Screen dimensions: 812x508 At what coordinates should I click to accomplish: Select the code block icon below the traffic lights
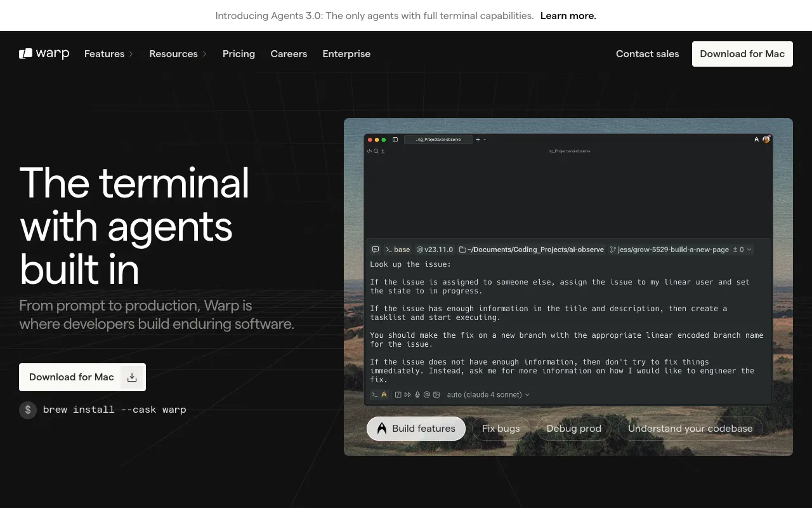coord(369,151)
